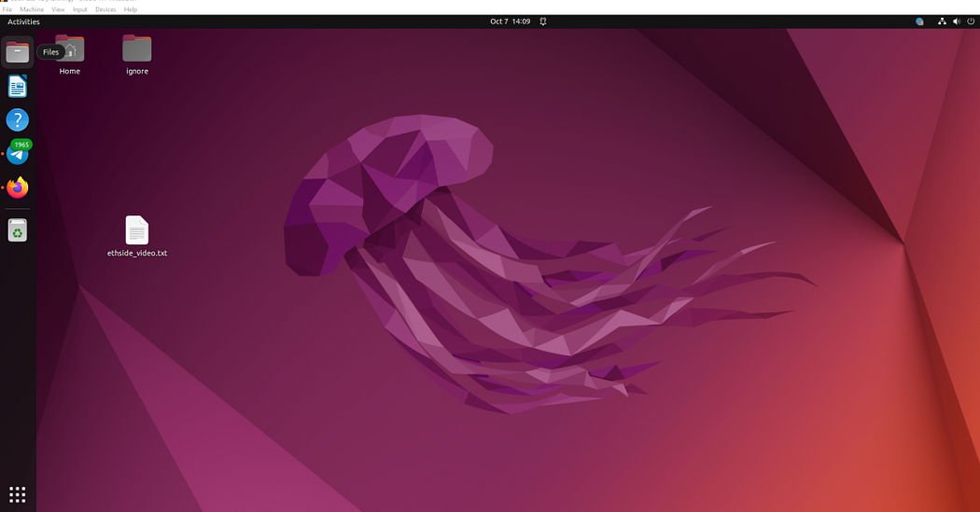Click Activities in the top bar
Image resolution: width=980 pixels, height=512 pixels.
23,21
